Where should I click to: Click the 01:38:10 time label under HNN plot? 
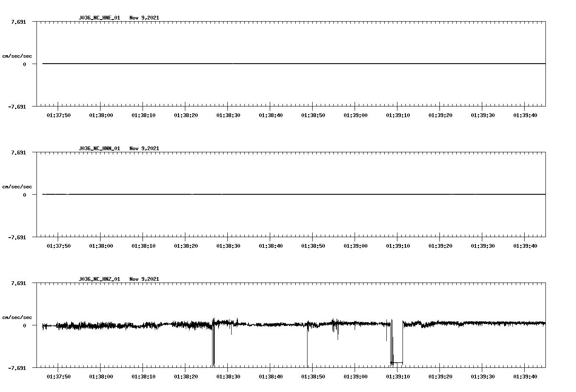143,246
